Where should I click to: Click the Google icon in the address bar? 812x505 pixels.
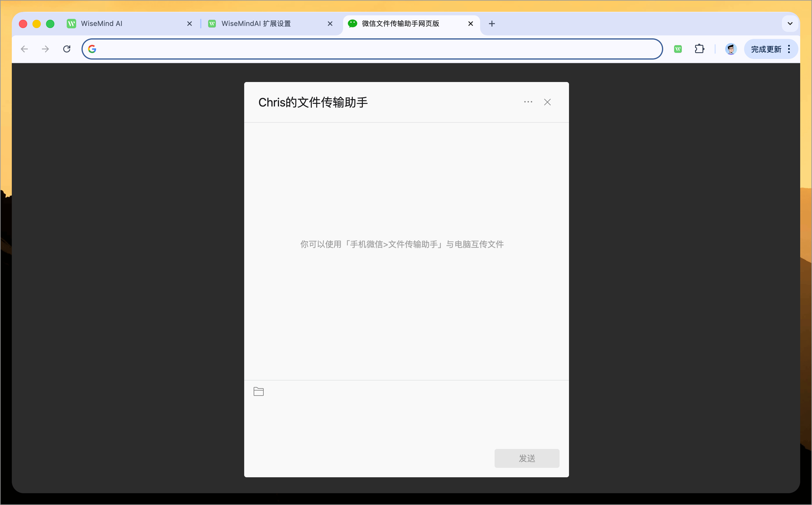coord(92,49)
